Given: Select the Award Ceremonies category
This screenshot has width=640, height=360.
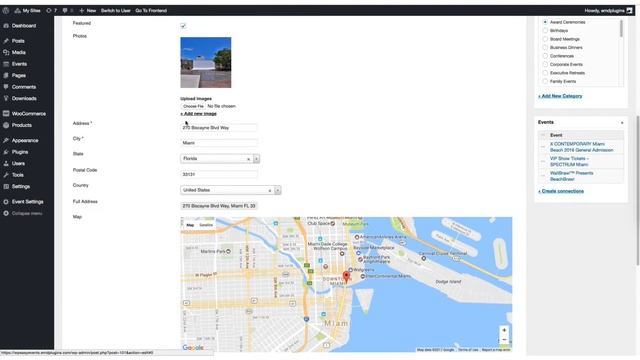Looking at the screenshot, I should click(x=545, y=22).
